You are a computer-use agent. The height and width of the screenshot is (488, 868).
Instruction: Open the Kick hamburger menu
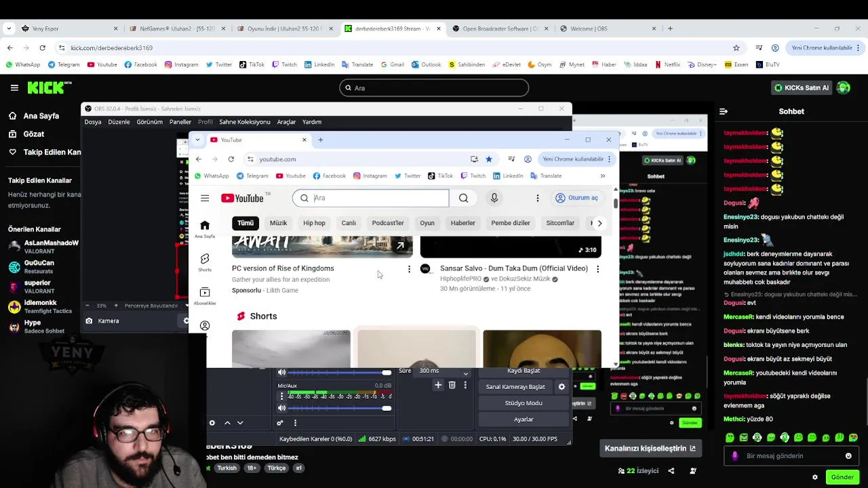click(14, 87)
